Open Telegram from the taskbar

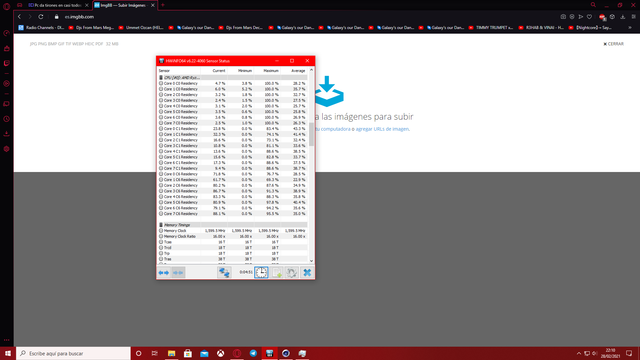253,353
